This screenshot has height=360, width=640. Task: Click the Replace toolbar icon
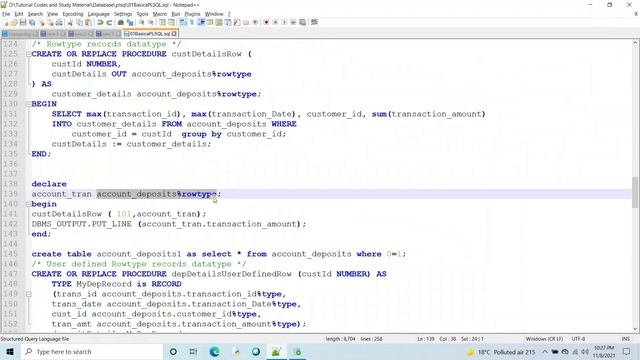pos(130,22)
